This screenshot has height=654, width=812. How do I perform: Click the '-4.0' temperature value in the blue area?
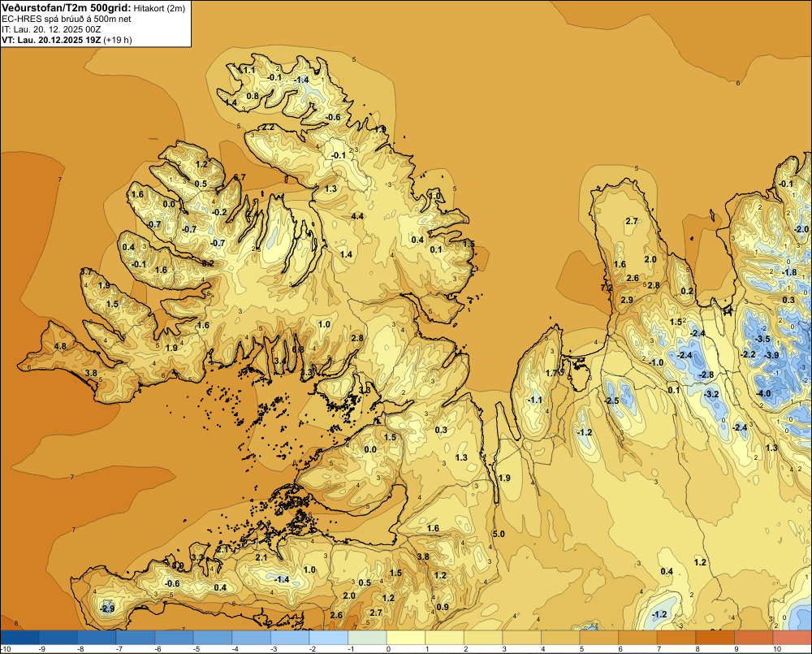tap(764, 393)
